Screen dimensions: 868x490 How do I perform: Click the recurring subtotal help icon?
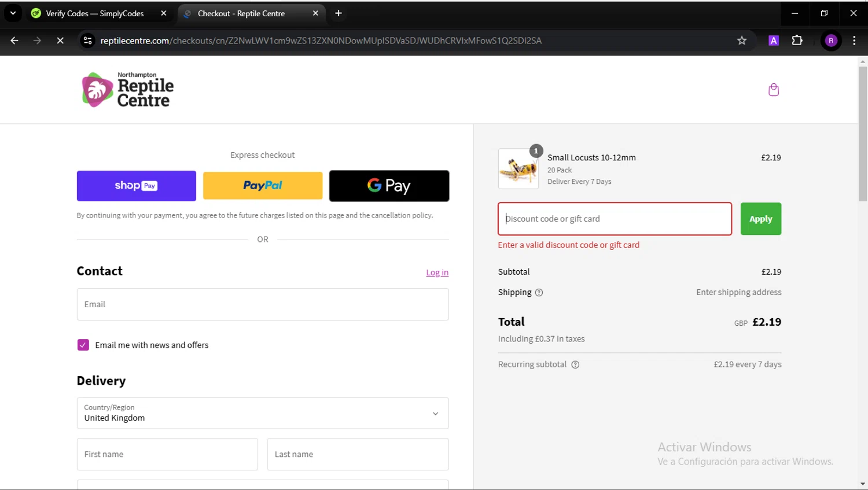pos(575,364)
